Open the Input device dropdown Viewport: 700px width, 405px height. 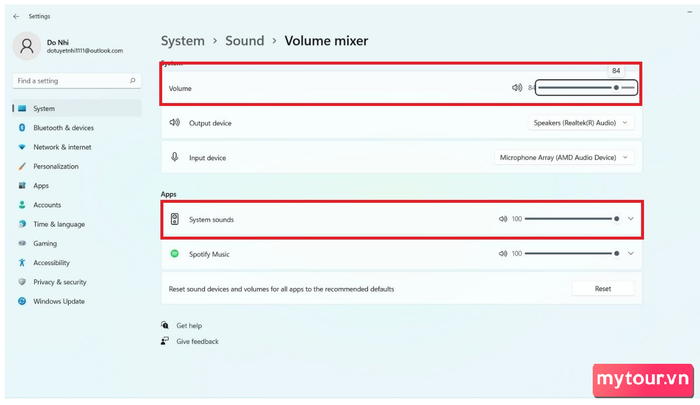[x=564, y=157]
